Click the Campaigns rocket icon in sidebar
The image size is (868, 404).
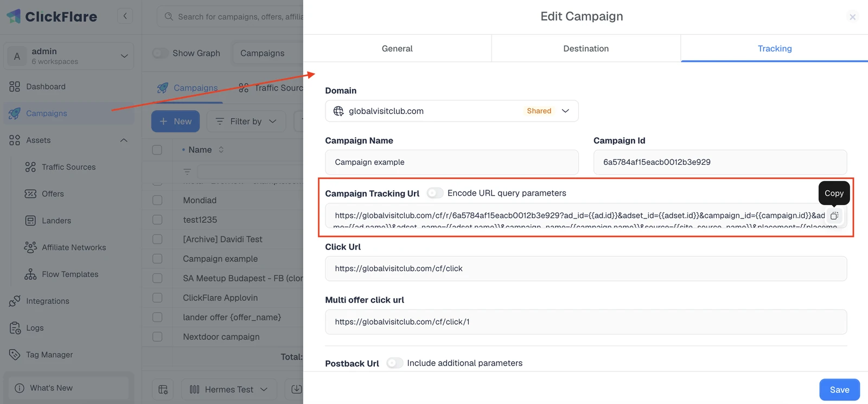(x=15, y=113)
